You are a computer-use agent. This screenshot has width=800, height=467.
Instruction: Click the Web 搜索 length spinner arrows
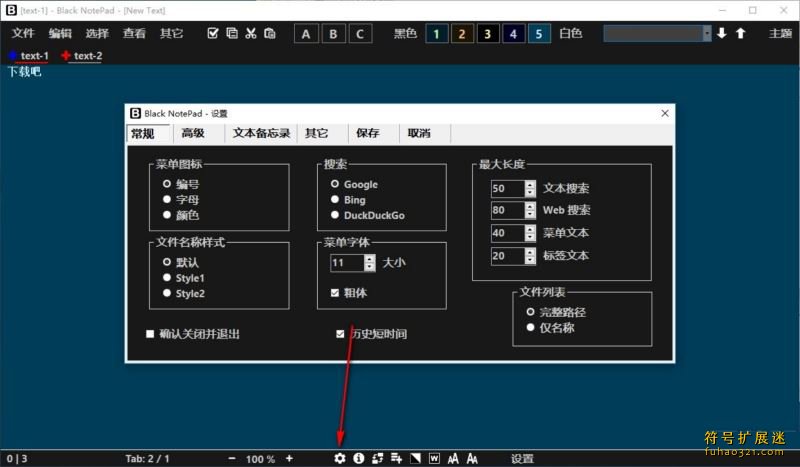(x=530, y=210)
